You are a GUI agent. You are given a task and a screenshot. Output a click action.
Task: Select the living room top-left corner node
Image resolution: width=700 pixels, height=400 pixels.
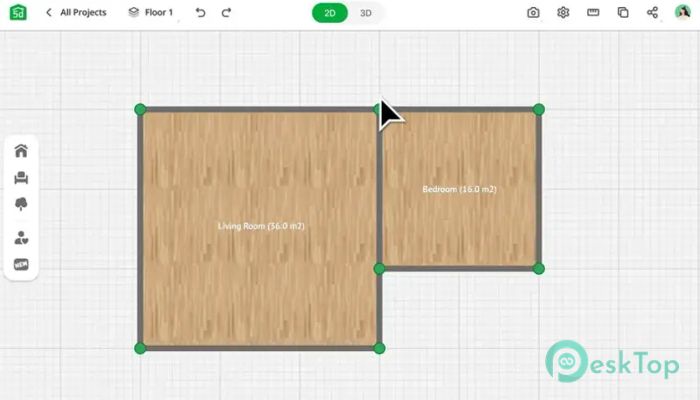tap(140, 109)
